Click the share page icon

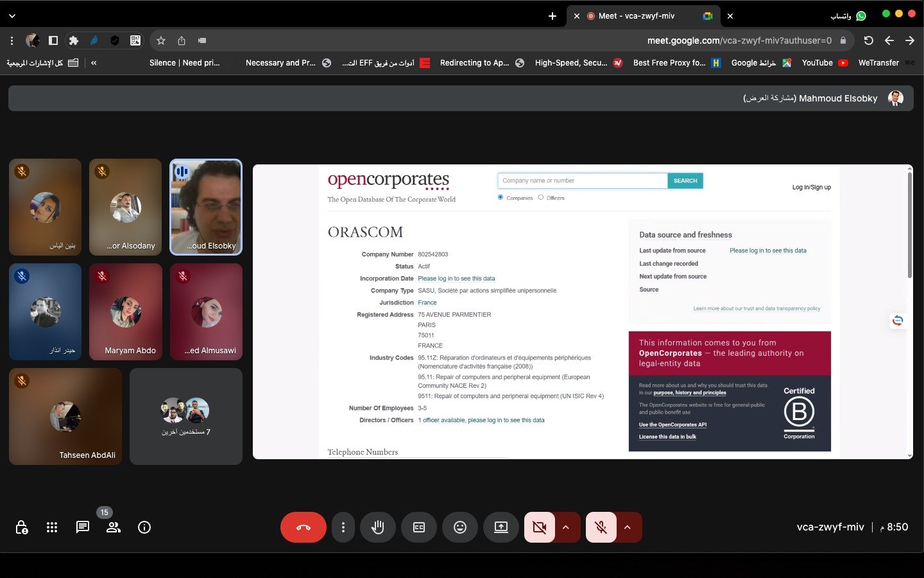pos(182,40)
